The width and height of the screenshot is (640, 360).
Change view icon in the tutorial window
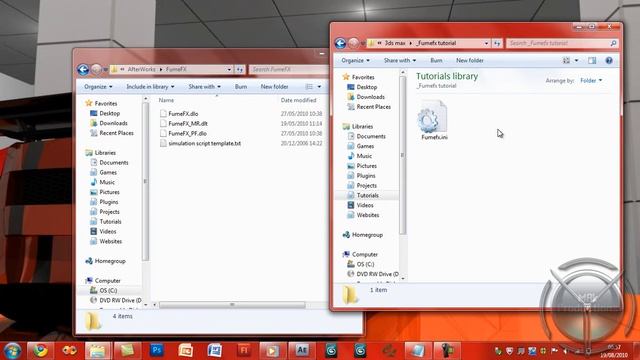click(566, 60)
